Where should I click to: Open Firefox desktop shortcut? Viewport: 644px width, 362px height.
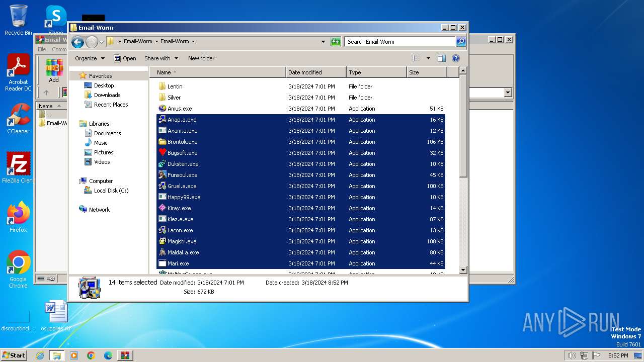click(18, 217)
